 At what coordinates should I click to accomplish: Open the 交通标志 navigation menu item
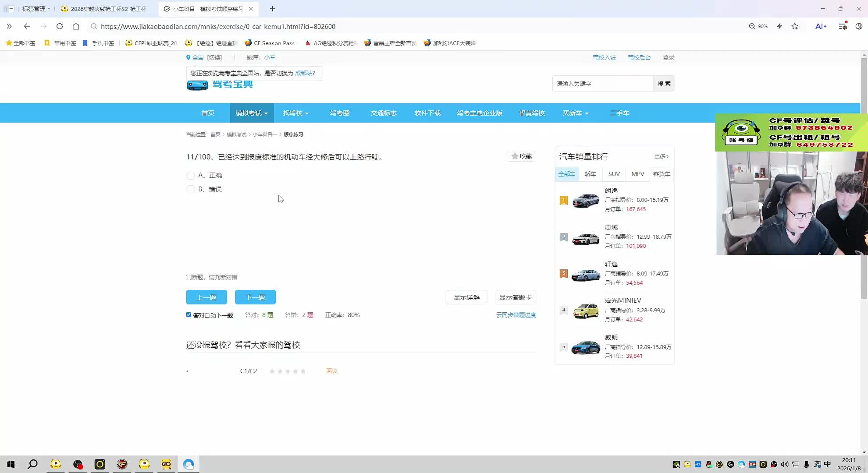383,113
